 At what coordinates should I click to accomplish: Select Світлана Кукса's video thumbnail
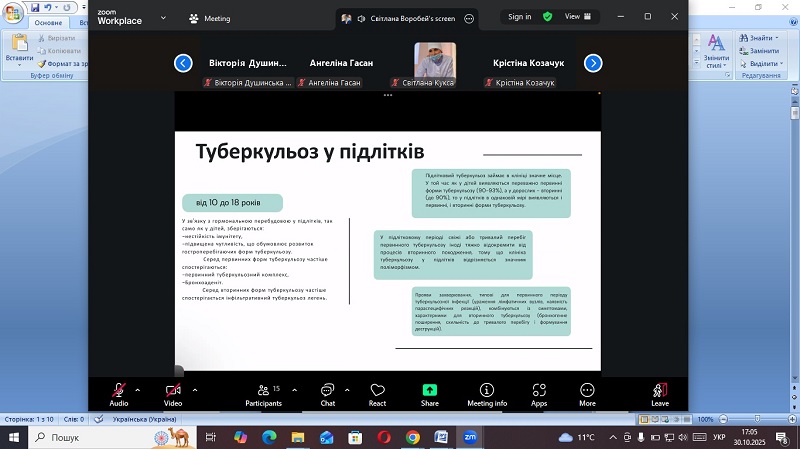435,60
